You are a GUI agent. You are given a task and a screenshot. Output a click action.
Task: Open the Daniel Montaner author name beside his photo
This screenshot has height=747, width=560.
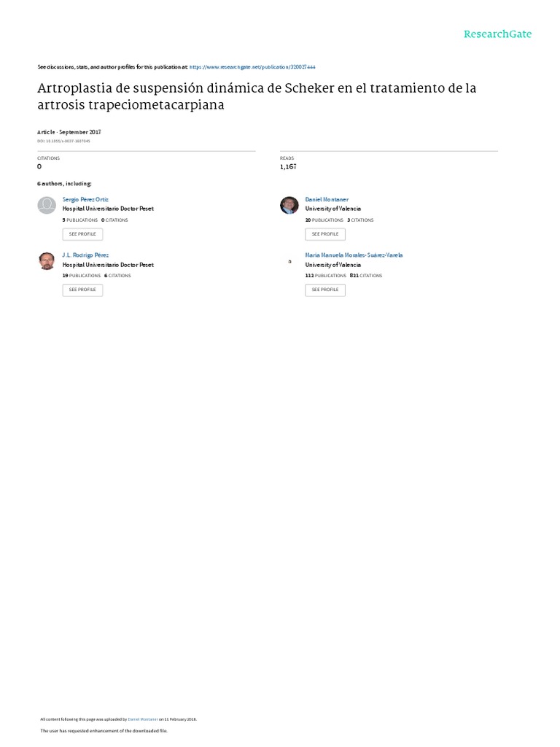tap(327, 200)
